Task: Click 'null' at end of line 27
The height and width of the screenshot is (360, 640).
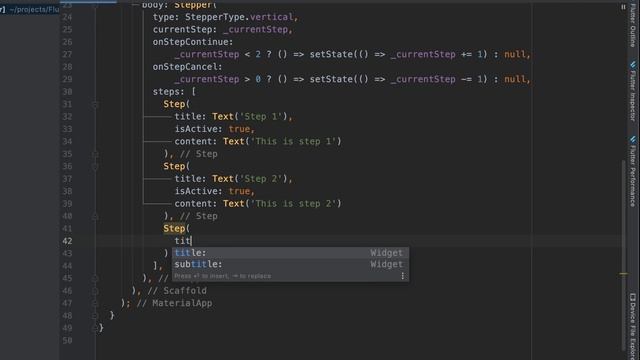Action: [515, 55]
